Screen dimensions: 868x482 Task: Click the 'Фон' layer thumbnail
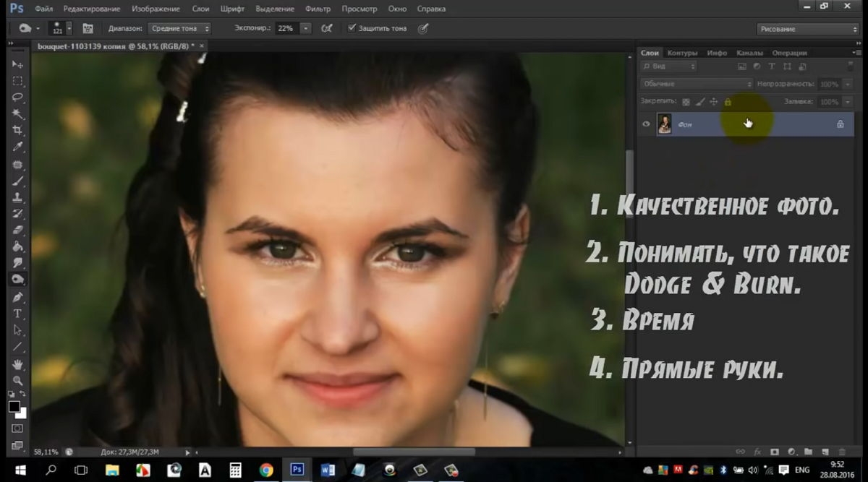(x=664, y=124)
